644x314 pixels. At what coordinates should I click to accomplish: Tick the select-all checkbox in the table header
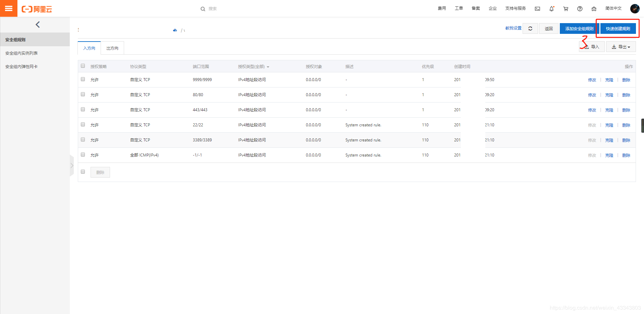click(83, 66)
